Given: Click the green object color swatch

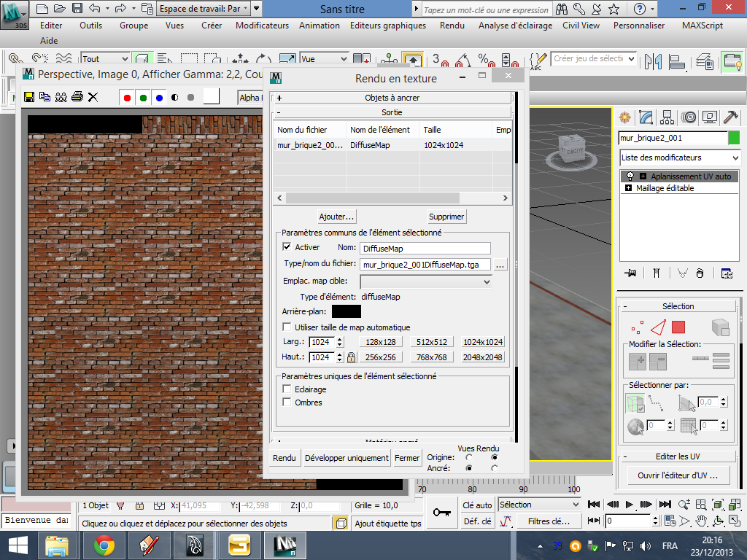Looking at the screenshot, I should [x=734, y=138].
